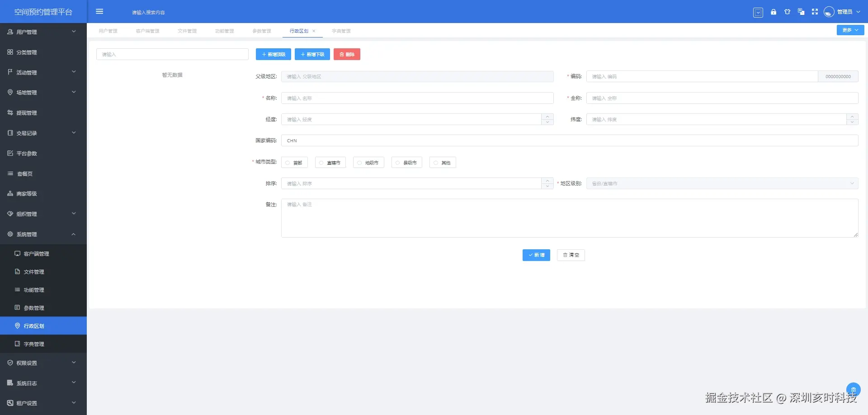The width and height of the screenshot is (868, 415).
Task: Close the 行政区划 tab
Action: point(314,31)
